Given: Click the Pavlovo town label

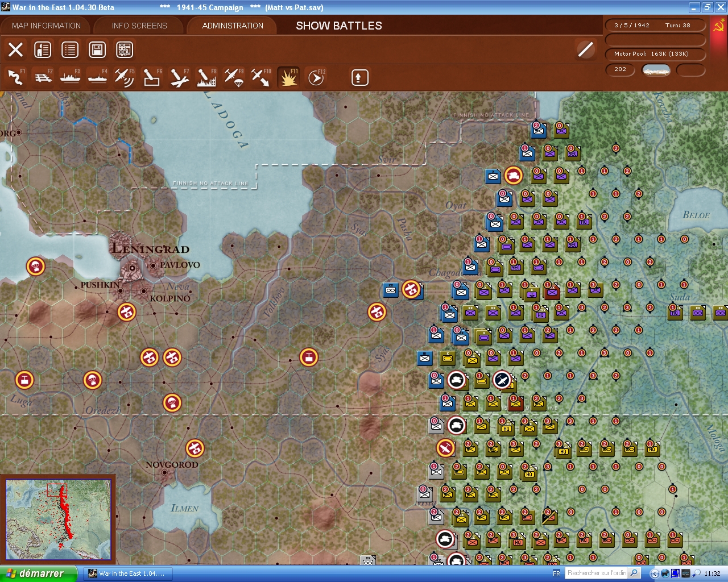Looking at the screenshot, I should pyautogui.click(x=180, y=265).
